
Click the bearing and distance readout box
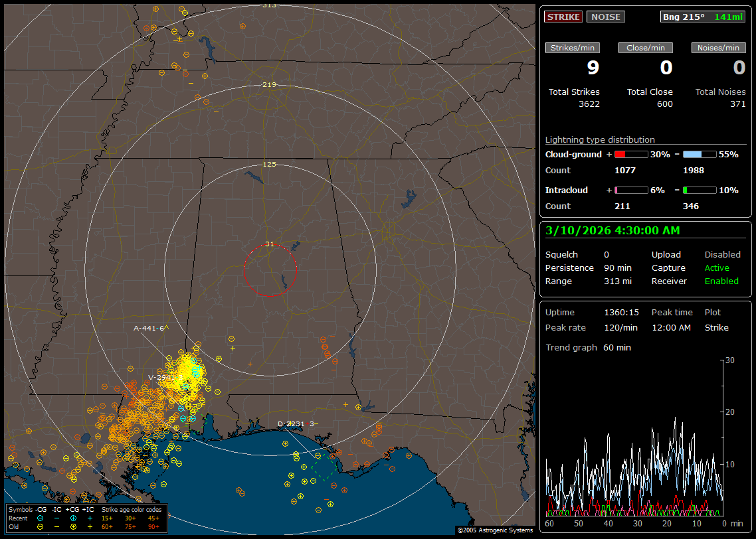pyautogui.click(x=703, y=17)
